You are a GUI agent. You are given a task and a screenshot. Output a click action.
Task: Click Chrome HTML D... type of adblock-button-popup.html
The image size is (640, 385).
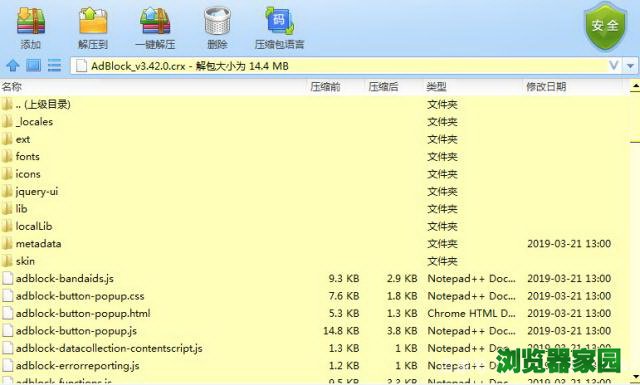point(471,313)
